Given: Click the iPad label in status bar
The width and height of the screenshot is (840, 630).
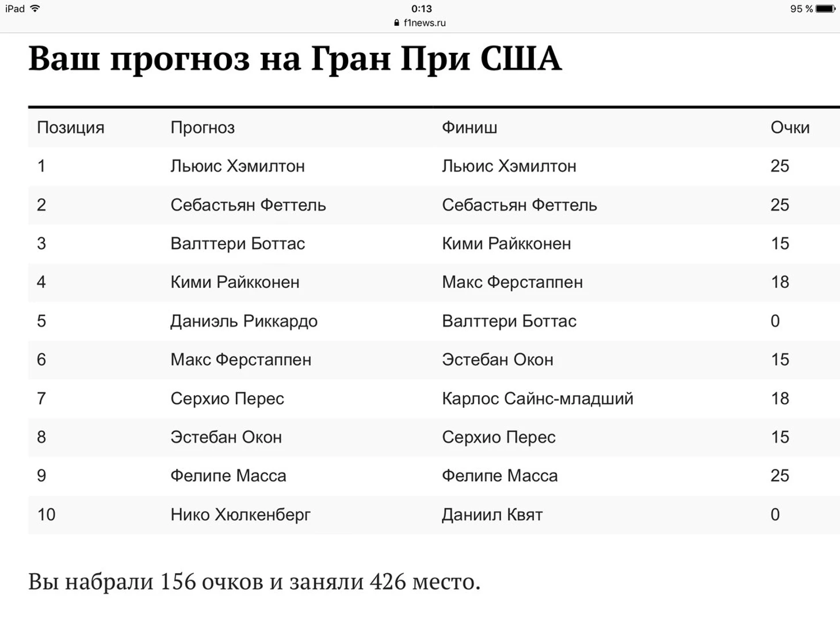Looking at the screenshot, I should tap(15, 9).
